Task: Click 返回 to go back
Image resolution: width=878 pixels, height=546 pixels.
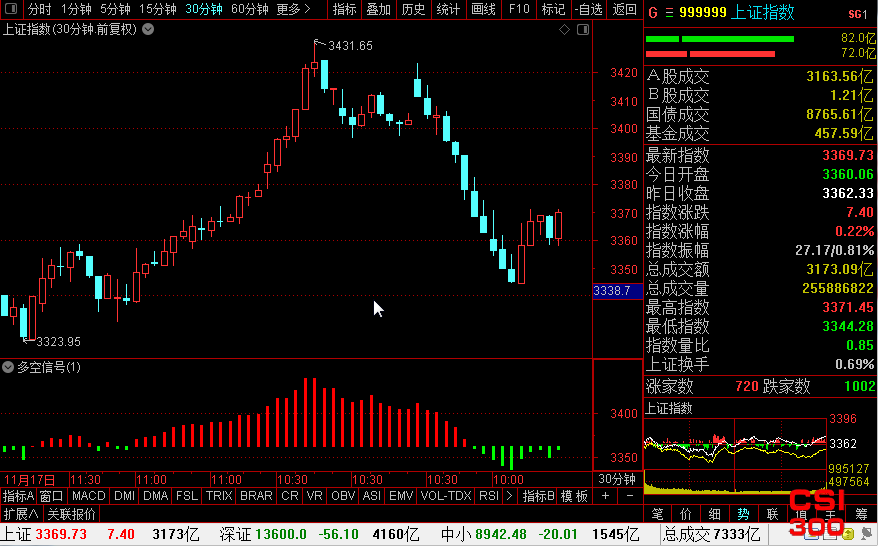Action: click(624, 10)
